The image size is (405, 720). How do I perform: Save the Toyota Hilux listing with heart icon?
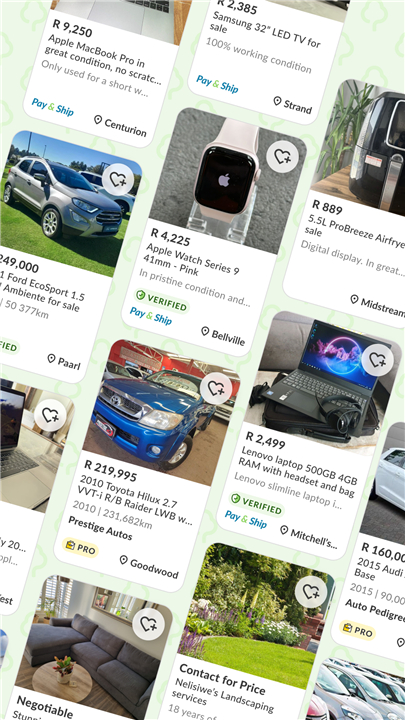216,388
